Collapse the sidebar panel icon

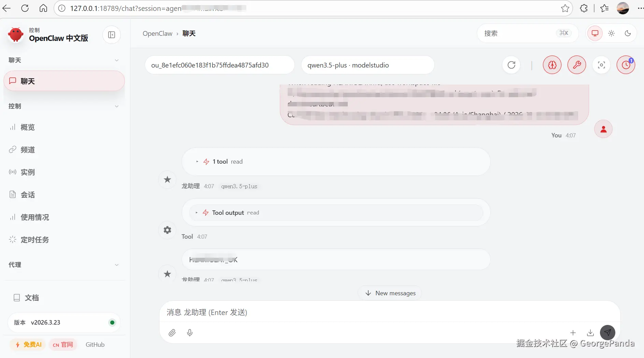click(x=112, y=35)
